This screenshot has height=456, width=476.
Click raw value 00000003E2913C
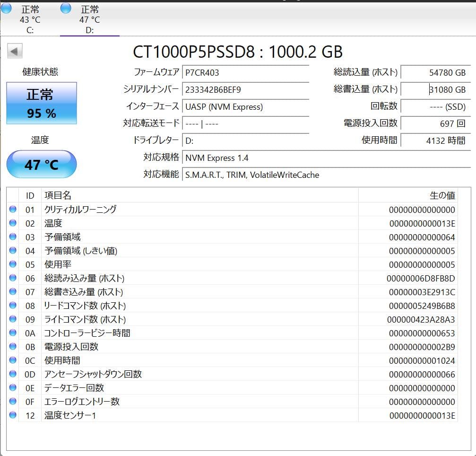(422, 292)
